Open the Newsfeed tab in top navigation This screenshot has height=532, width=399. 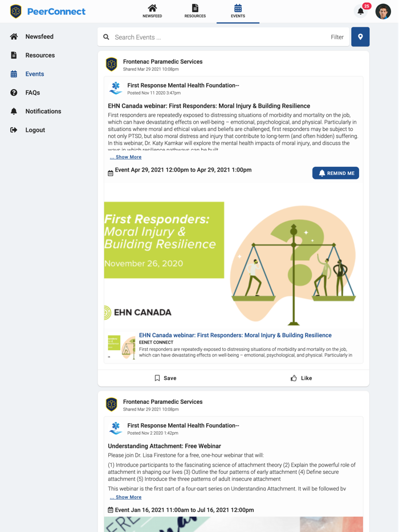(152, 11)
